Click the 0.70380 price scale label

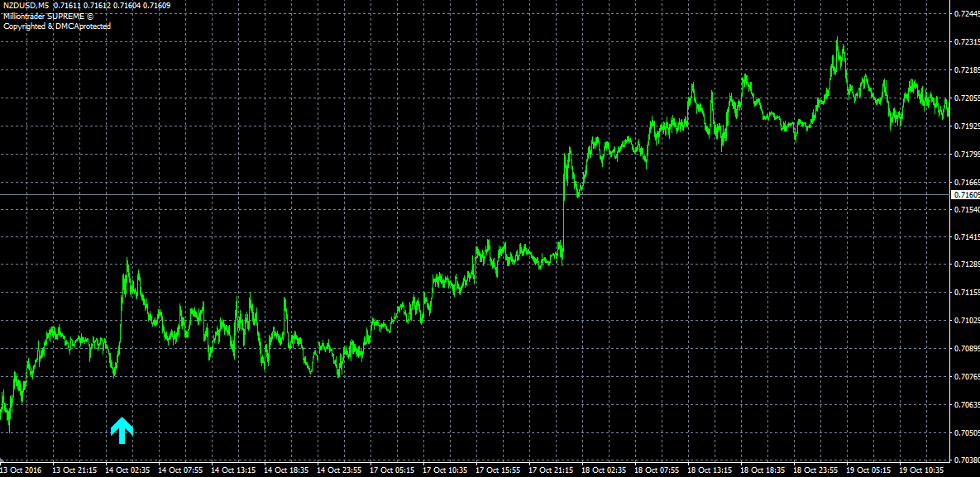(968, 460)
